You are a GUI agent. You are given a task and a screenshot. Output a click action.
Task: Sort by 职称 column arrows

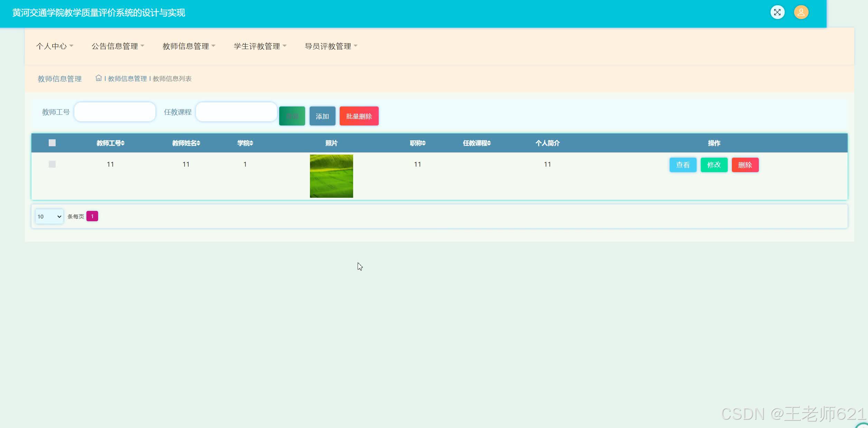(424, 143)
